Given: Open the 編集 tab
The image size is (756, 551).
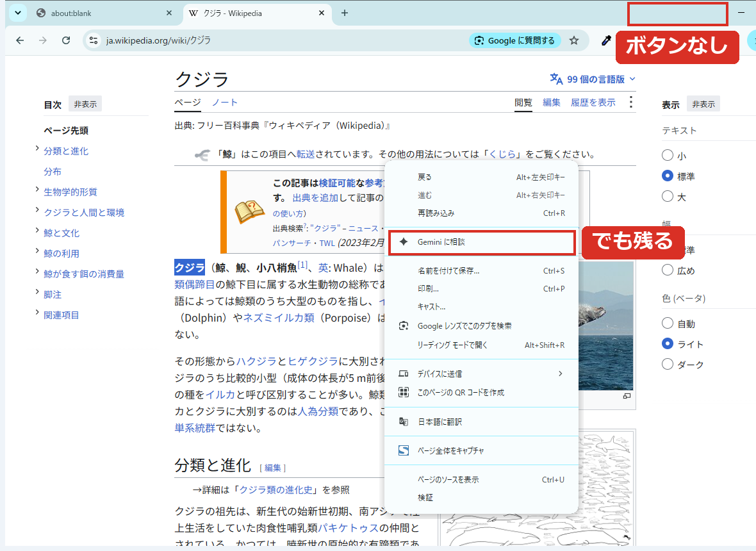Looking at the screenshot, I should (x=551, y=103).
